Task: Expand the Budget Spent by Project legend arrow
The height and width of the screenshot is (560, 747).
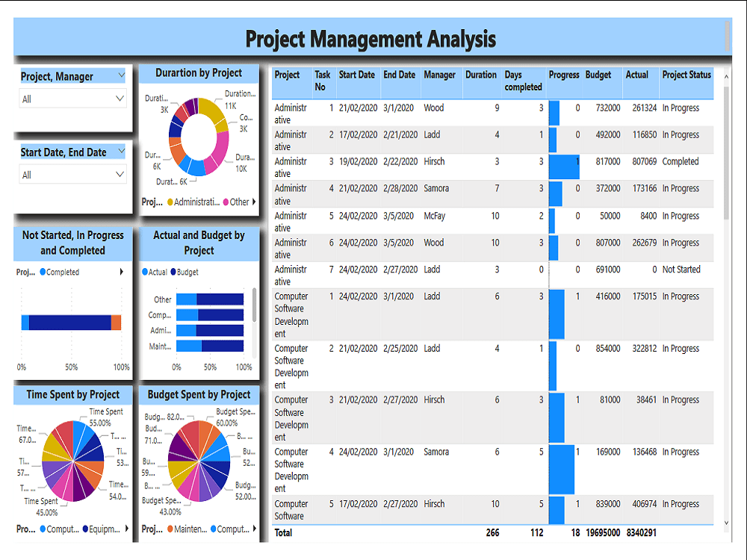Action: click(x=254, y=529)
